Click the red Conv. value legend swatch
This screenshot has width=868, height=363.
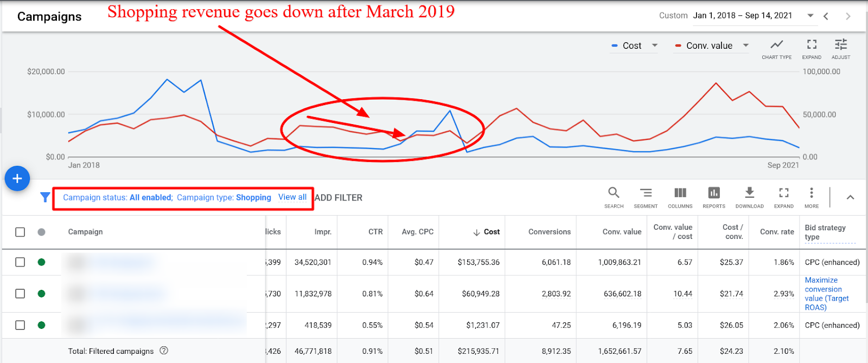point(678,46)
